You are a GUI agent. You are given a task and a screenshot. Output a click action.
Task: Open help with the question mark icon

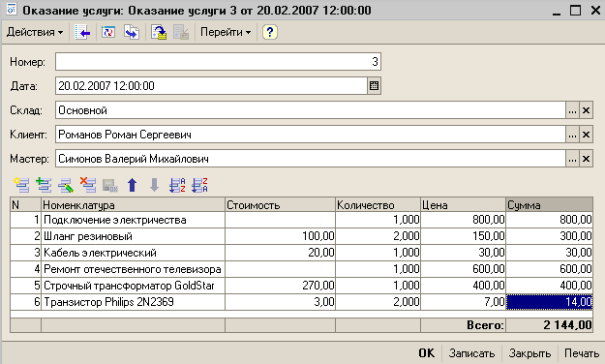coord(270,32)
